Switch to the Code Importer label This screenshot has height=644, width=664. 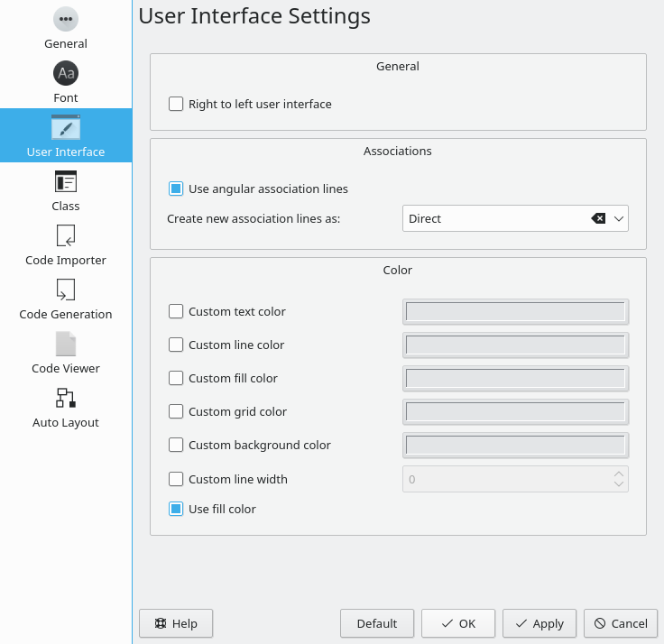pyautogui.click(x=66, y=260)
